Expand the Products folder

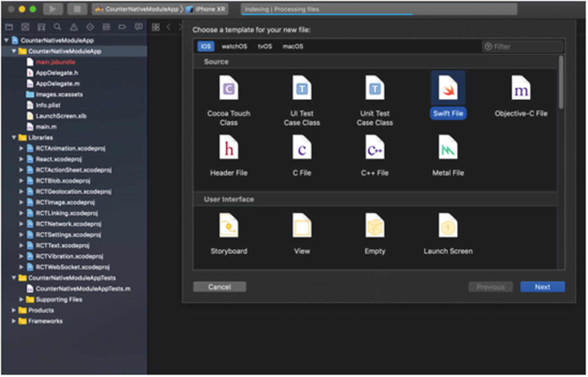click(x=14, y=310)
